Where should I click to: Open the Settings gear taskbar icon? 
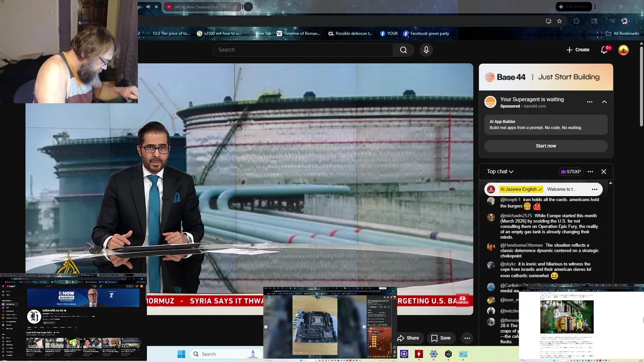coord(434,354)
